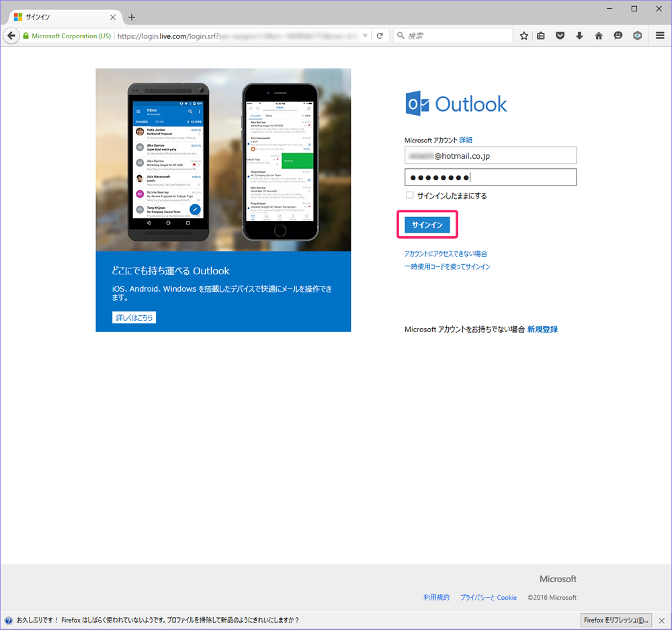Open 一時使用コードを使ってサインイン link
This screenshot has width=672, height=630.
pyautogui.click(x=448, y=267)
